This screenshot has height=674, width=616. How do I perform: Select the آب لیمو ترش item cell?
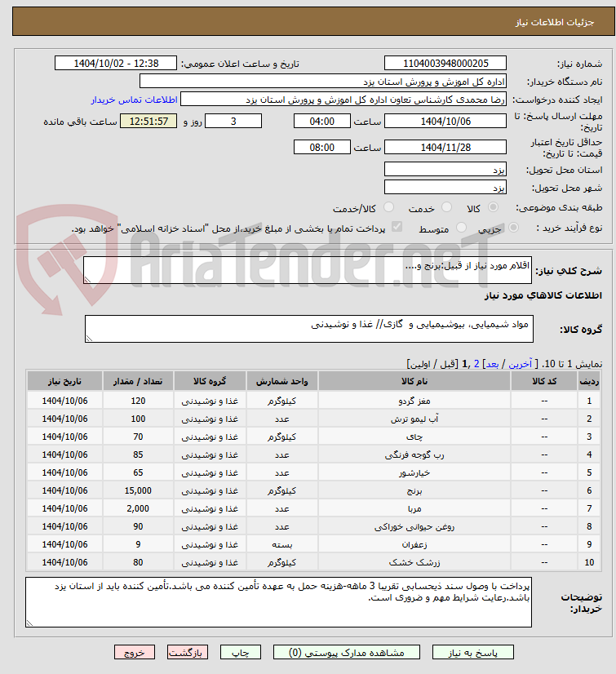(414, 419)
